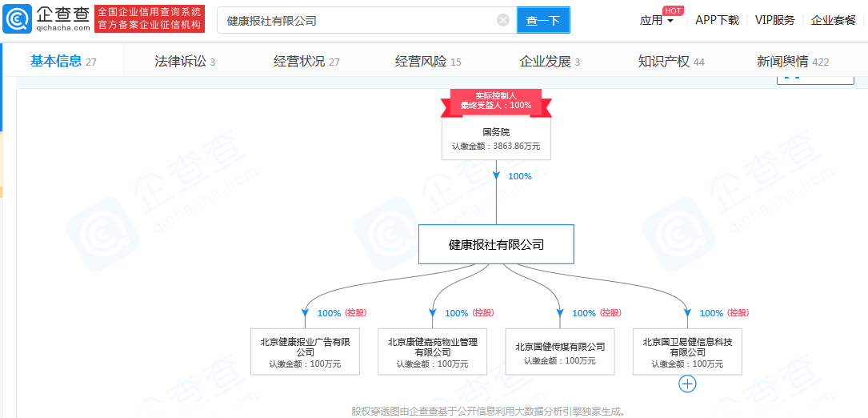This screenshot has width=868, height=418.
Task: Expand subsidiaries with the plus circle icon
Action: [x=687, y=384]
